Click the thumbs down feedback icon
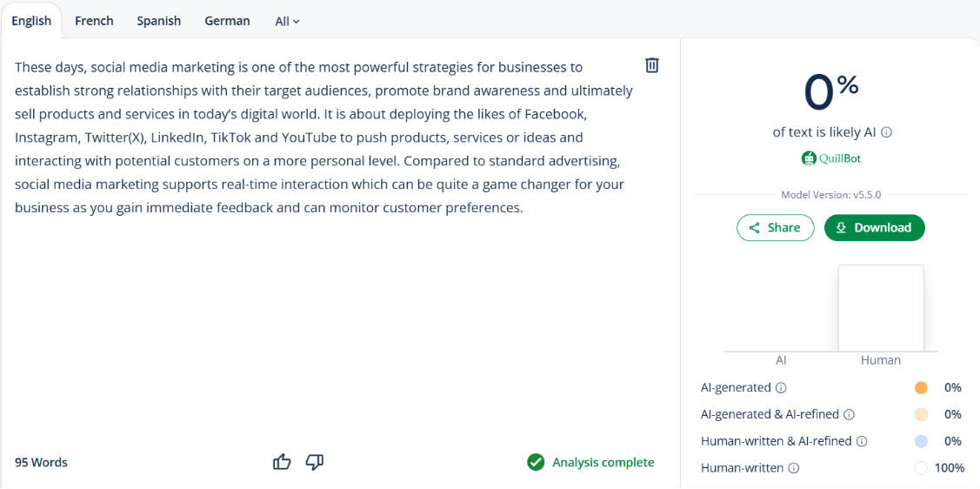Image resolution: width=980 pixels, height=489 pixels. coord(315,462)
